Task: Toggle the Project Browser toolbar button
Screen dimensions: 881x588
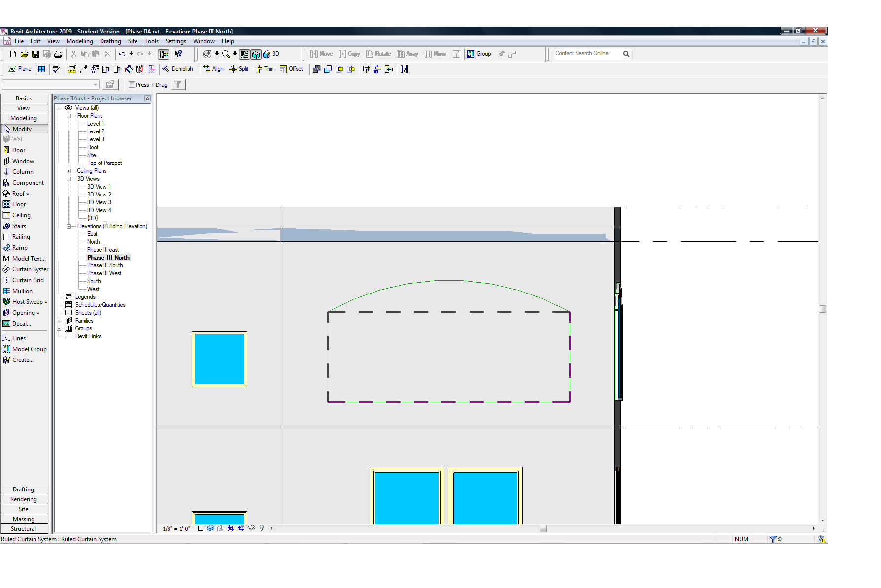Action: point(164,54)
